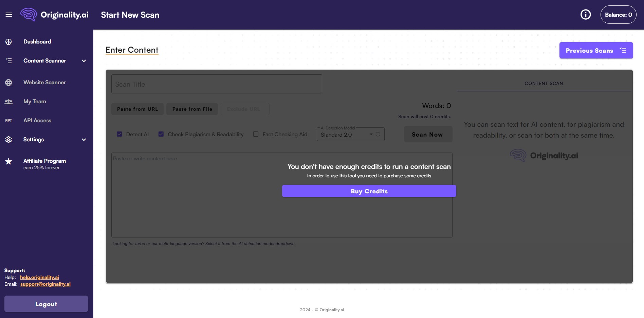The image size is (644, 318).
Task: Select the CONTENT SCAN tab
Action: click(544, 83)
